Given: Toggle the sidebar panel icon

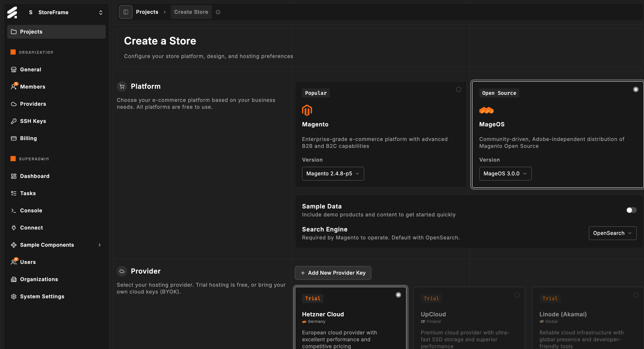Looking at the screenshot, I should click(x=126, y=12).
